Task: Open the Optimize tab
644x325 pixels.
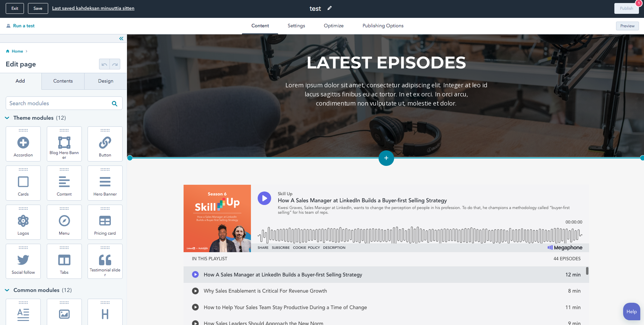Action: pyautogui.click(x=334, y=26)
